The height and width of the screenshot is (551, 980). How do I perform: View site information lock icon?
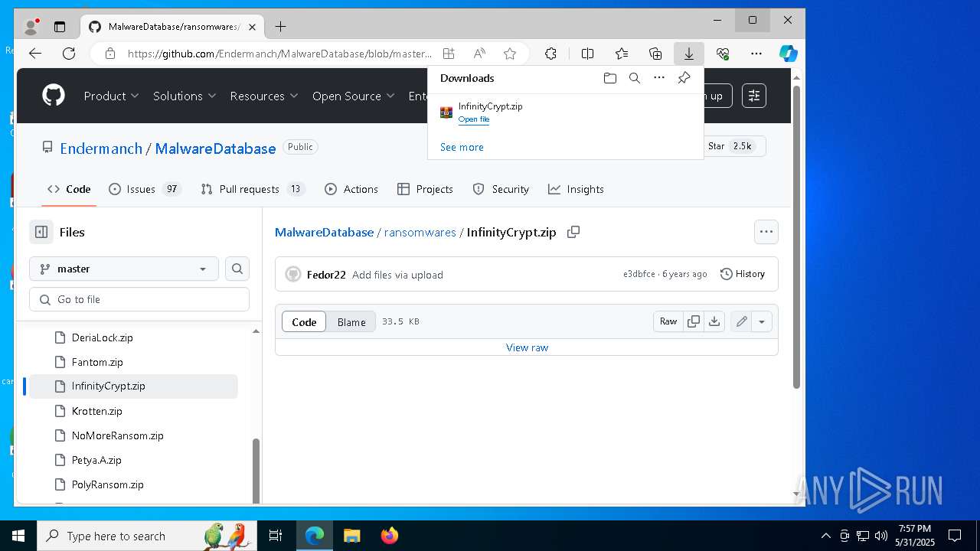point(110,54)
